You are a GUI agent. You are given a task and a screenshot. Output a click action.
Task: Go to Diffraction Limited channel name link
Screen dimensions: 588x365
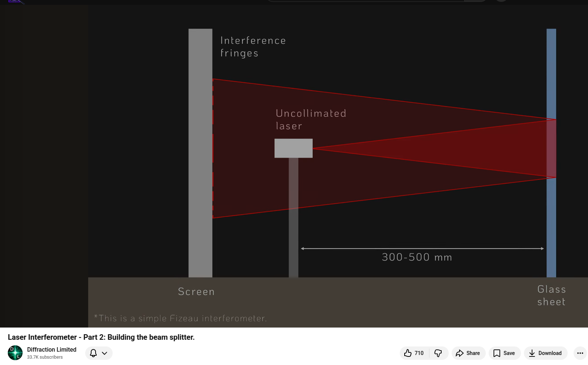coord(52,349)
